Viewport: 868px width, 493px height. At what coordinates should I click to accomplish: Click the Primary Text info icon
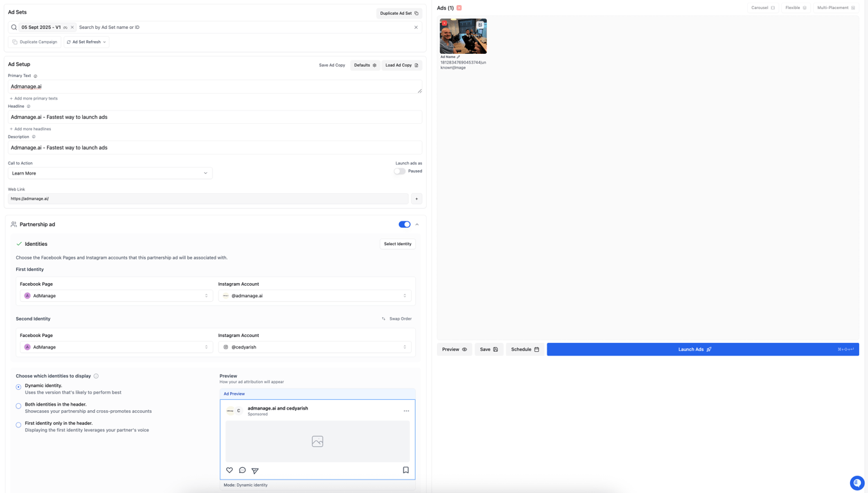[35, 76]
